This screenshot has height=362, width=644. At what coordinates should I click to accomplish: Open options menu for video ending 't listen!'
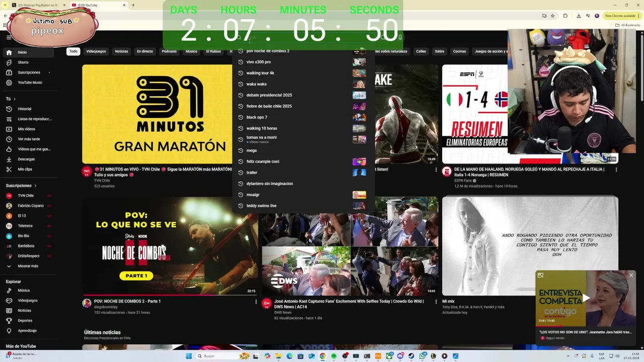click(436, 170)
